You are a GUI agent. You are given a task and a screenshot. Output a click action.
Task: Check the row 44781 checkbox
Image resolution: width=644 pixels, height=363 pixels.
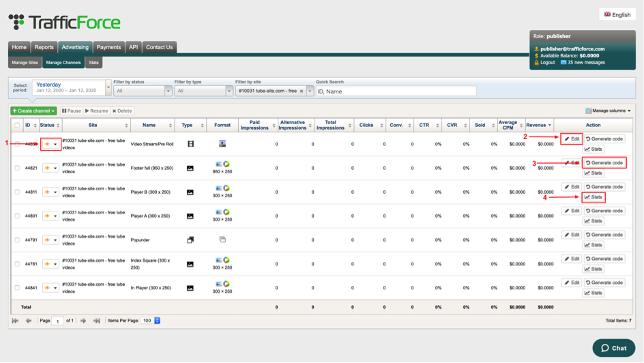pyautogui.click(x=17, y=263)
